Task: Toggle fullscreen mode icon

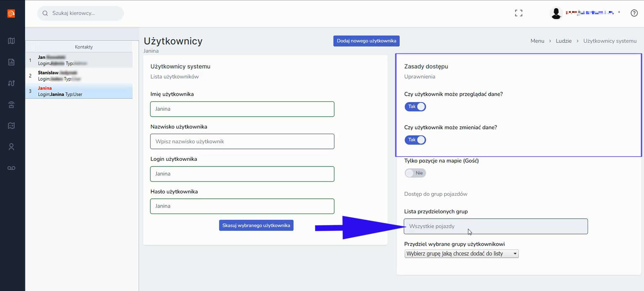Action: click(x=519, y=13)
